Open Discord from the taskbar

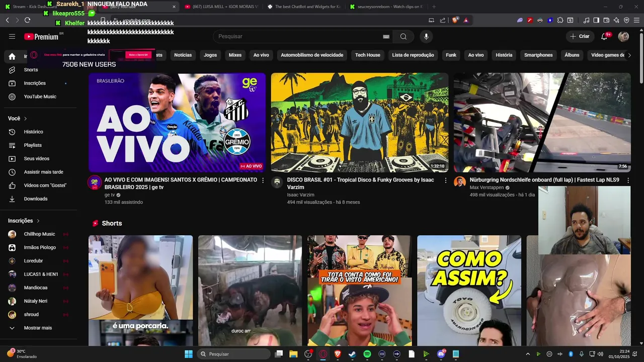441,354
